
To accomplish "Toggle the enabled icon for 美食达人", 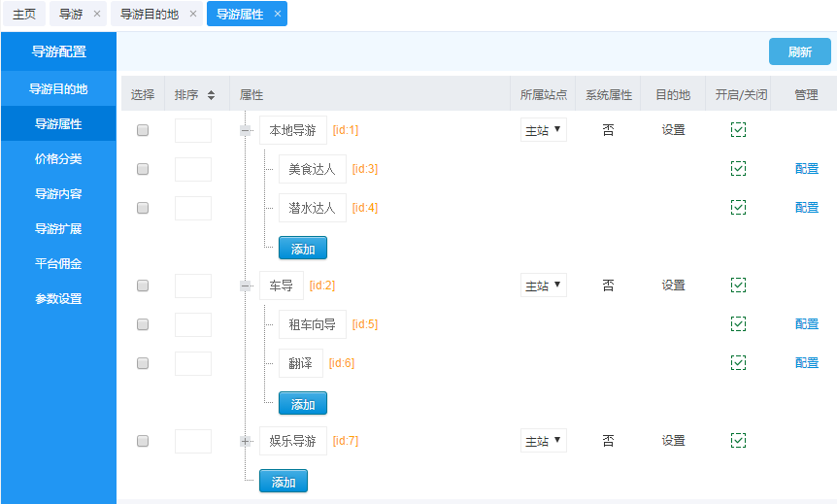I will click(x=738, y=168).
